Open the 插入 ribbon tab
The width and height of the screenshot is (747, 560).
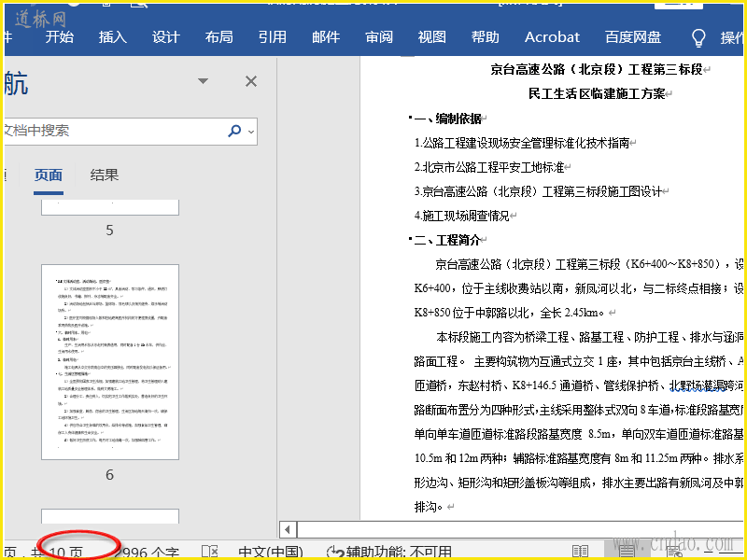tap(112, 37)
